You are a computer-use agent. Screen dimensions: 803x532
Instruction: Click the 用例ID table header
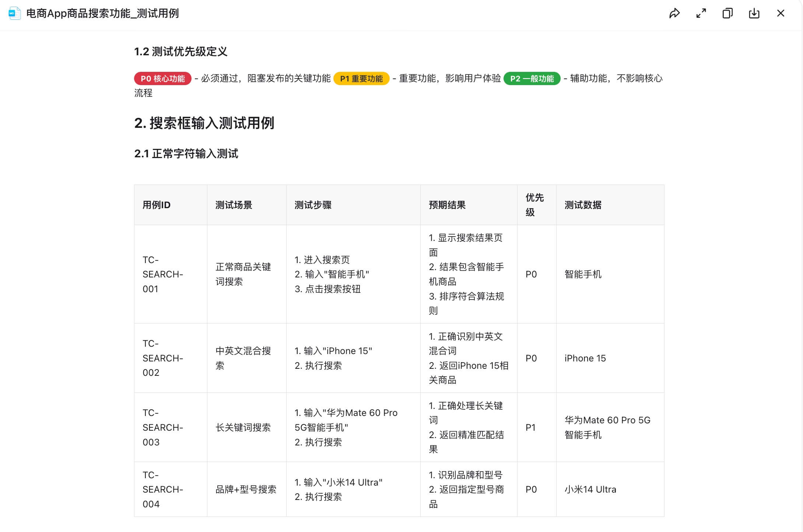coord(155,205)
